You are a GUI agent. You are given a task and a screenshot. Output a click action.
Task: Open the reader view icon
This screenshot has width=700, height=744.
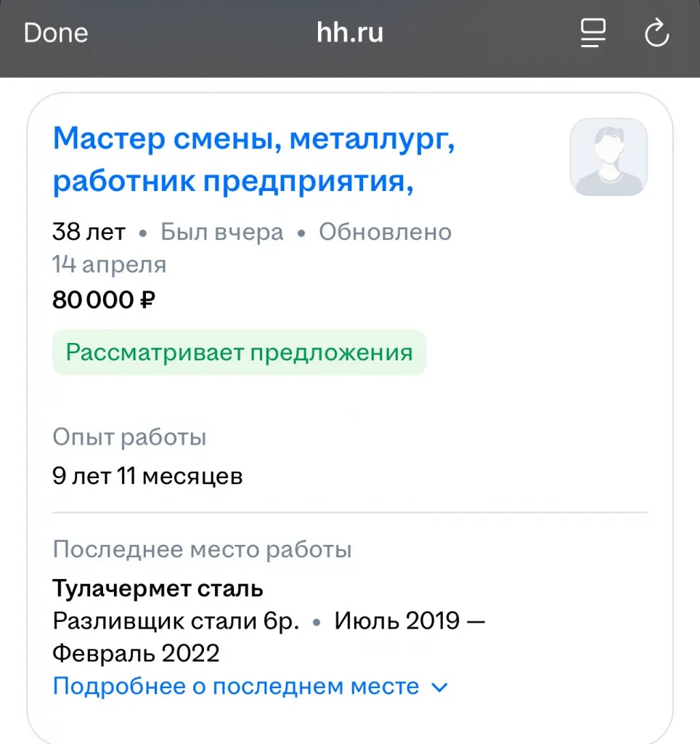(593, 33)
